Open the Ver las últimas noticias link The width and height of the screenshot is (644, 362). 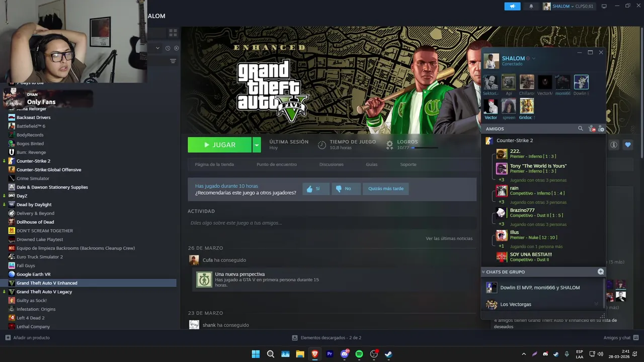tap(449, 238)
